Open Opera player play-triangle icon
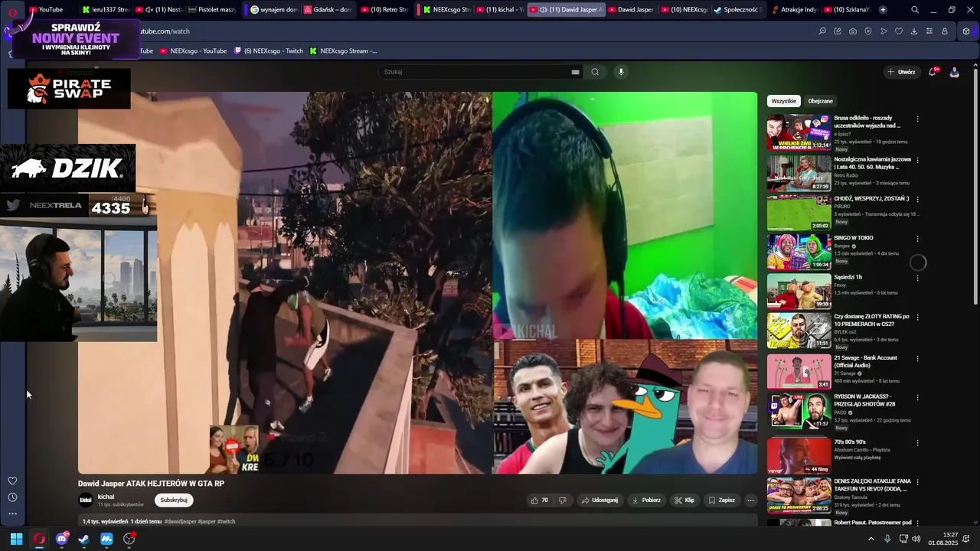The height and width of the screenshot is (551, 980). [x=884, y=31]
